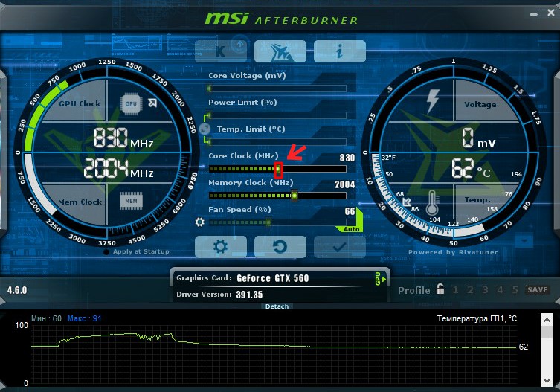
Task: Minimize the Afterburner window
Action: [533, 14]
